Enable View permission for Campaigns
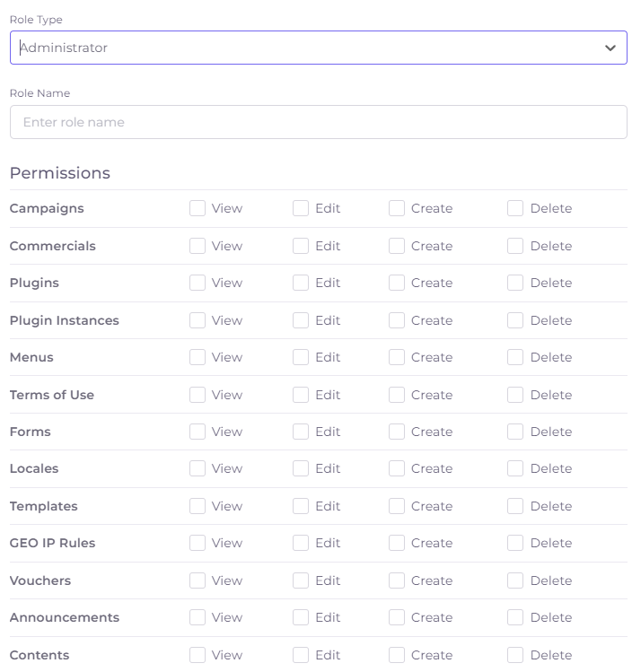Viewport: 632px width, 672px height. [197, 208]
